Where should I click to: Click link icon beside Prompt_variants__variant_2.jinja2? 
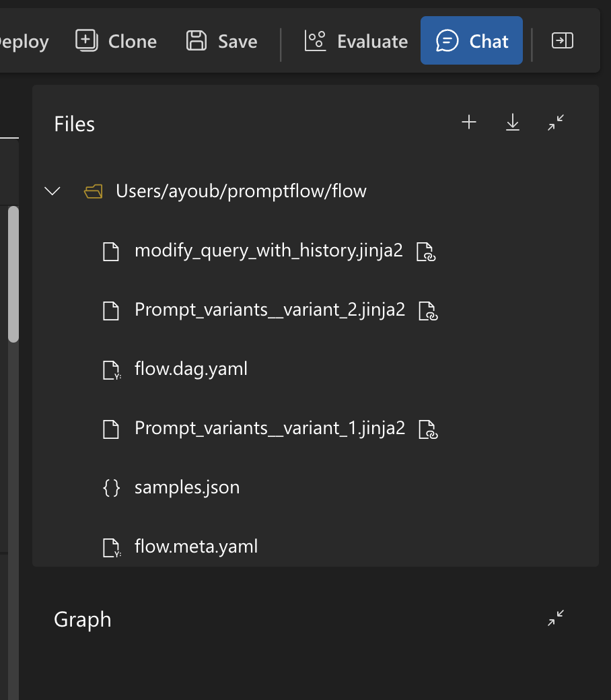pyautogui.click(x=427, y=311)
